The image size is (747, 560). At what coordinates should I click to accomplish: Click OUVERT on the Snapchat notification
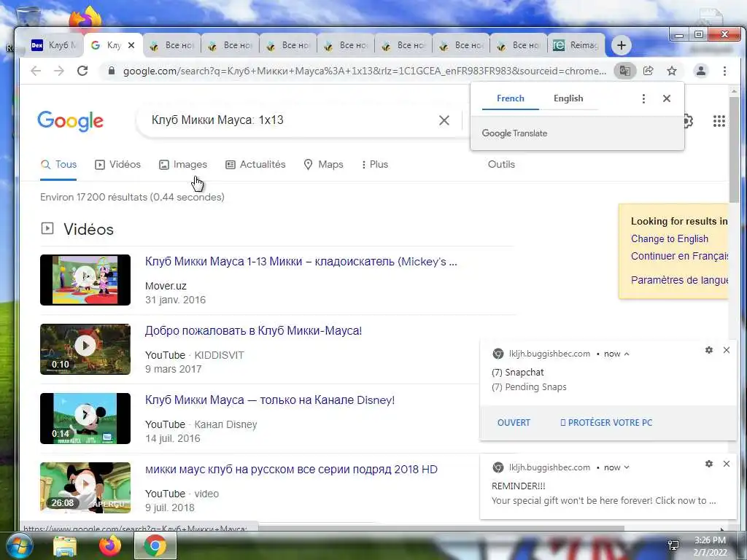click(x=514, y=423)
